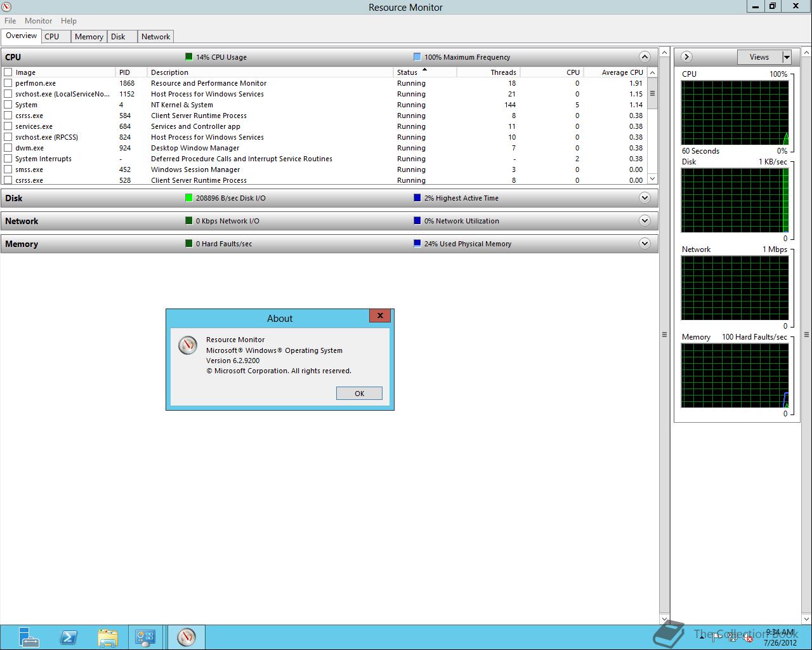Image resolution: width=812 pixels, height=650 pixels.
Task: Open the File menu
Action: coord(10,21)
